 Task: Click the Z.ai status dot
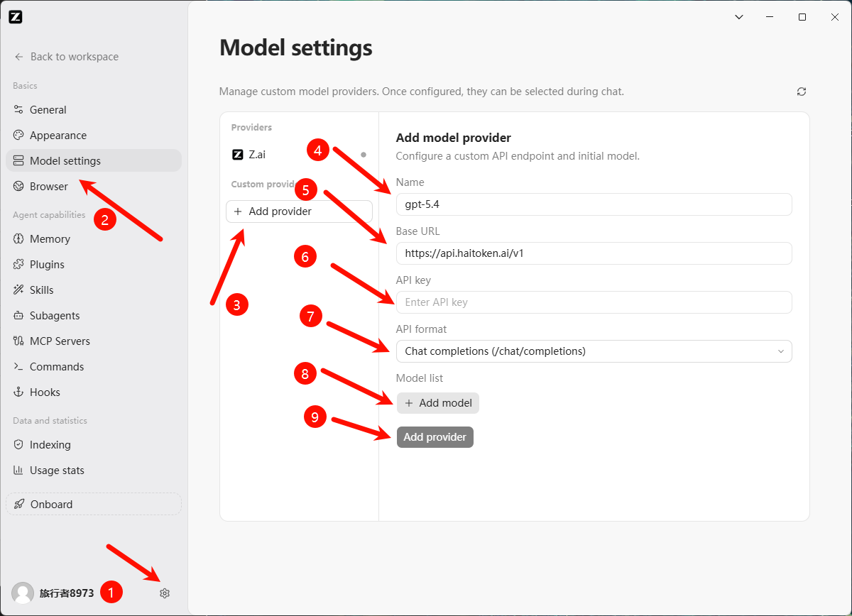coord(364,154)
